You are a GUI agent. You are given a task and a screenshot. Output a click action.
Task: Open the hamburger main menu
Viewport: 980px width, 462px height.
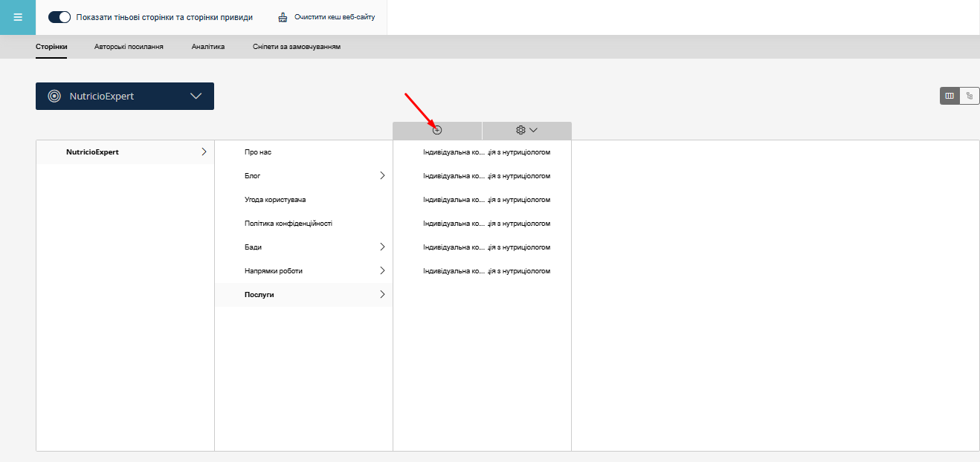pyautogui.click(x=18, y=17)
